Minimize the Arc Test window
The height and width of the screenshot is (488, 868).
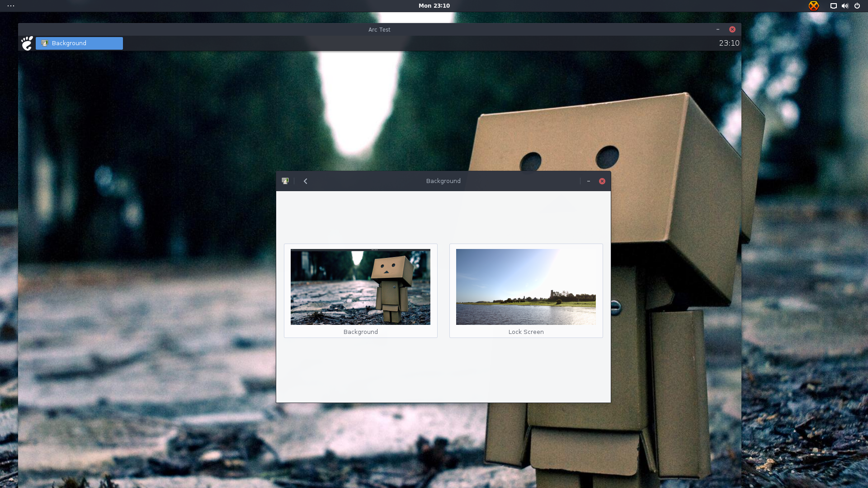[x=718, y=29]
